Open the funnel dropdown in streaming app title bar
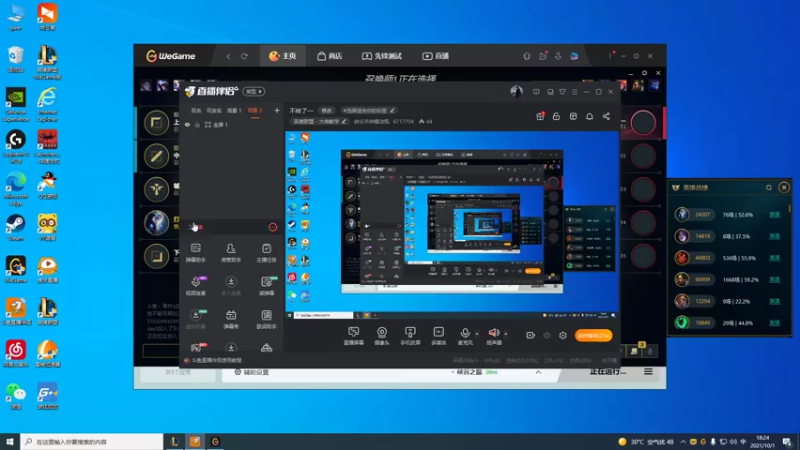The width and height of the screenshot is (800, 450). pyautogui.click(x=562, y=92)
